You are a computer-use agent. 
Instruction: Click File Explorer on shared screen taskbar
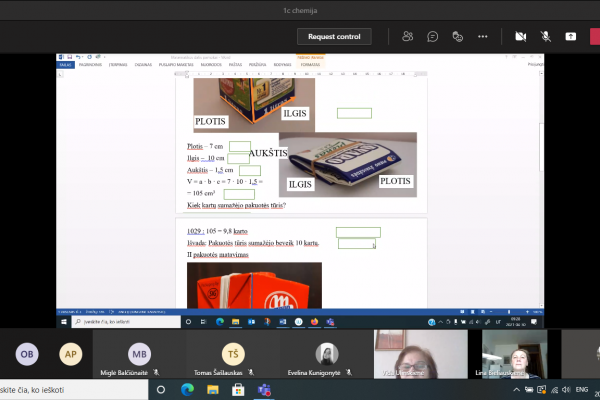(x=235, y=322)
